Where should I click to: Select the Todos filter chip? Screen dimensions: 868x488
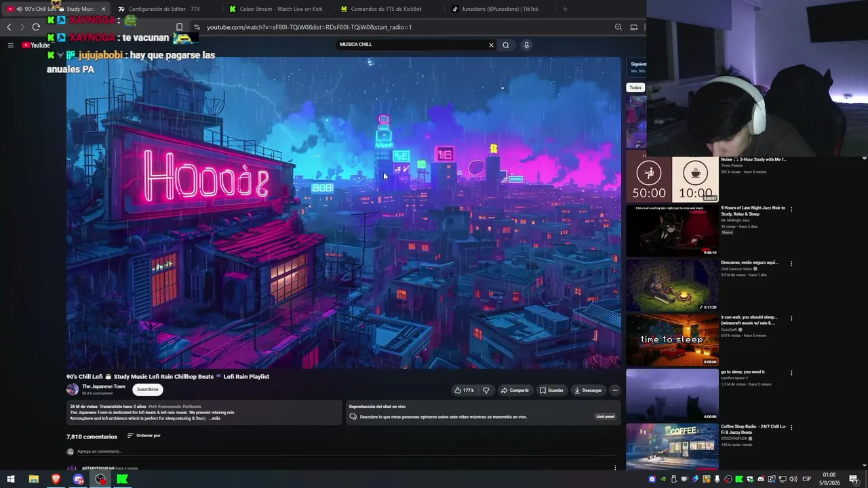pos(635,87)
